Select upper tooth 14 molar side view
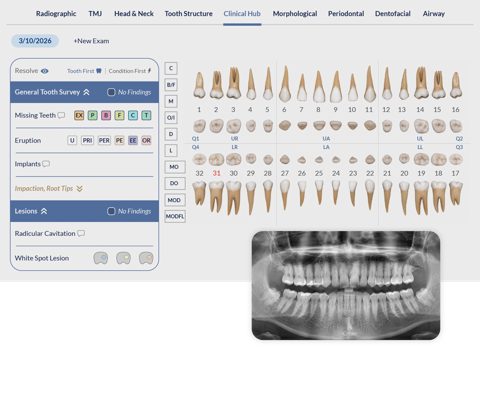 (x=421, y=83)
